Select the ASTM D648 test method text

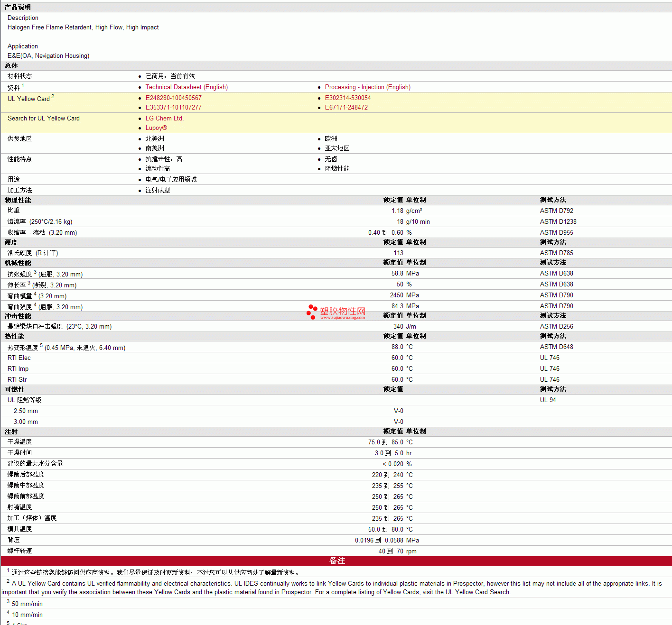coord(557,347)
